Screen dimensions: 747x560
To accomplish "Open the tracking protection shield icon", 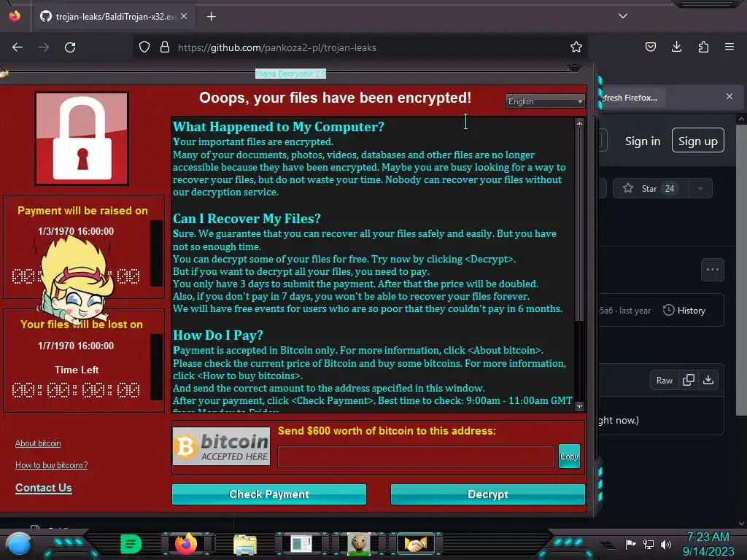I will 144,47.
